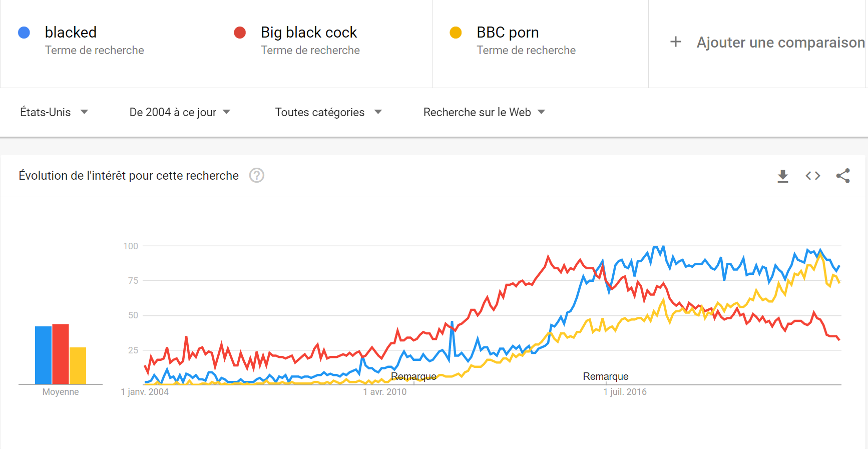Expand the Toutes catégories dropdown
Viewport: 868px width, 449px height.
pyautogui.click(x=328, y=112)
